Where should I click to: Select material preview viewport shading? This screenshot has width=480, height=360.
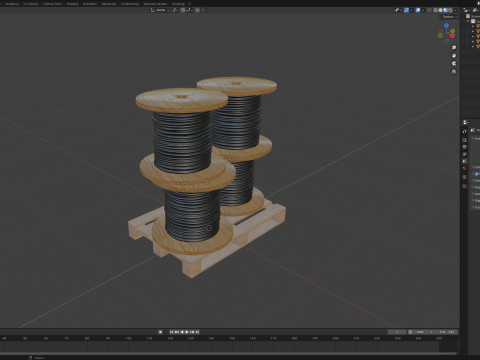pyautogui.click(x=445, y=10)
